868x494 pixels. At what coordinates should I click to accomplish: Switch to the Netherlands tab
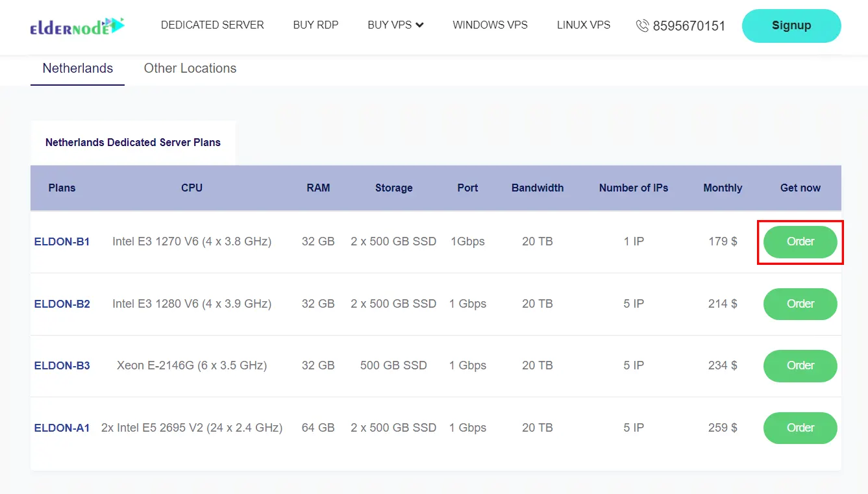point(78,69)
